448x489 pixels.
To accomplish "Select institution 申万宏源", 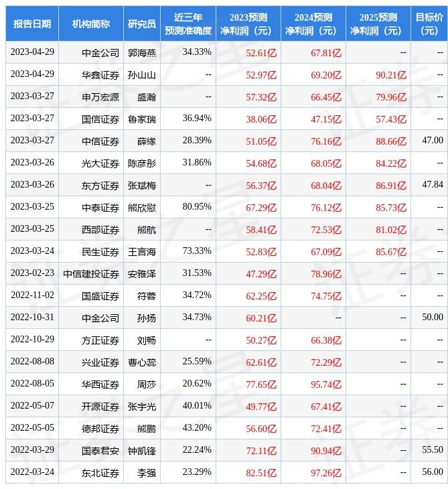I will (x=100, y=97).
